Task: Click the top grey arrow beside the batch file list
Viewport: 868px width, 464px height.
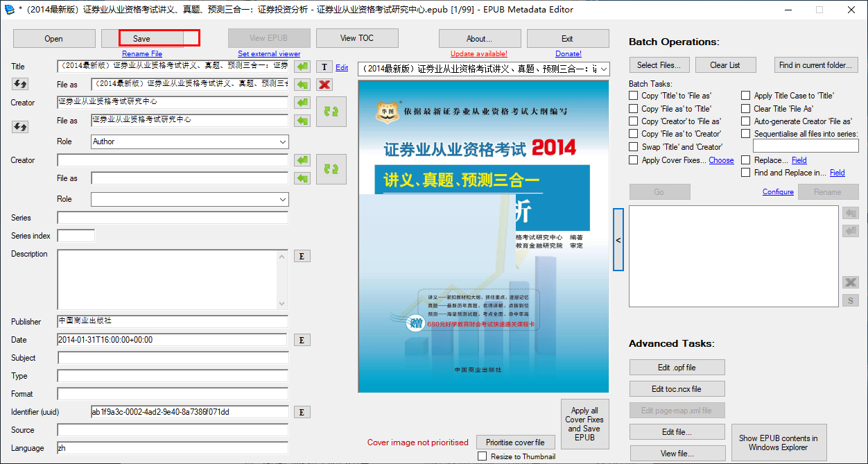Action: [851, 212]
